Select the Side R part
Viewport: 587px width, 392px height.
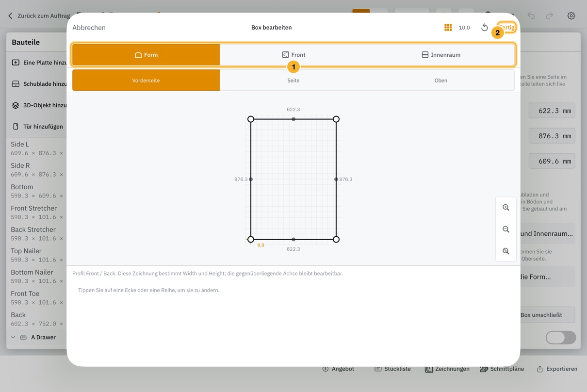click(x=37, y=170)
